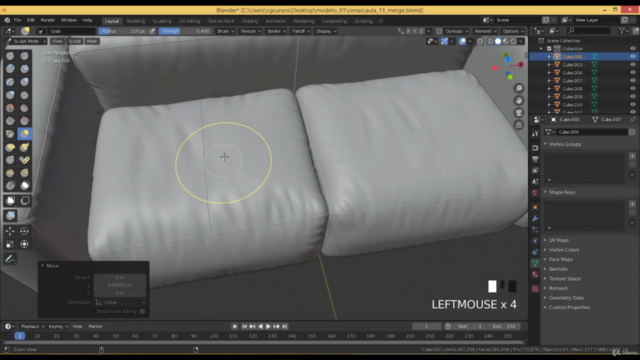This screenshot has height=360, width=640.
Task: Open the timeline Playback menu
Action: 32,327
